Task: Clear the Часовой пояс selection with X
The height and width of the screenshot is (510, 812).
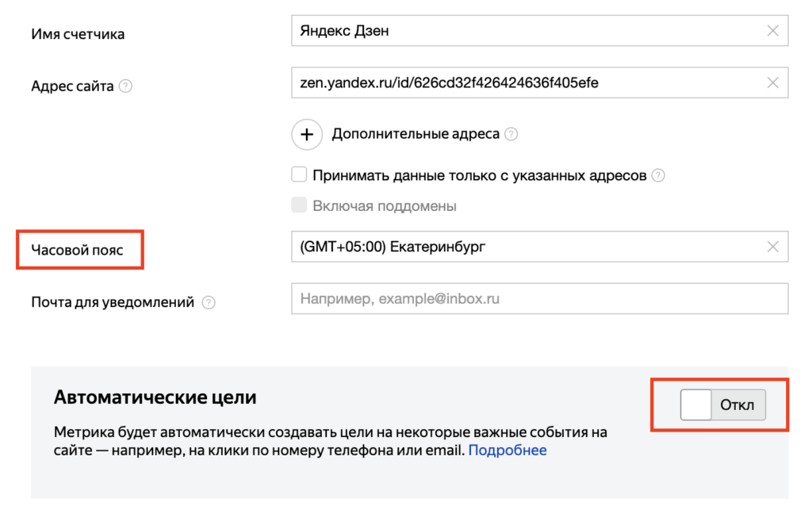Action: [772, 247]
